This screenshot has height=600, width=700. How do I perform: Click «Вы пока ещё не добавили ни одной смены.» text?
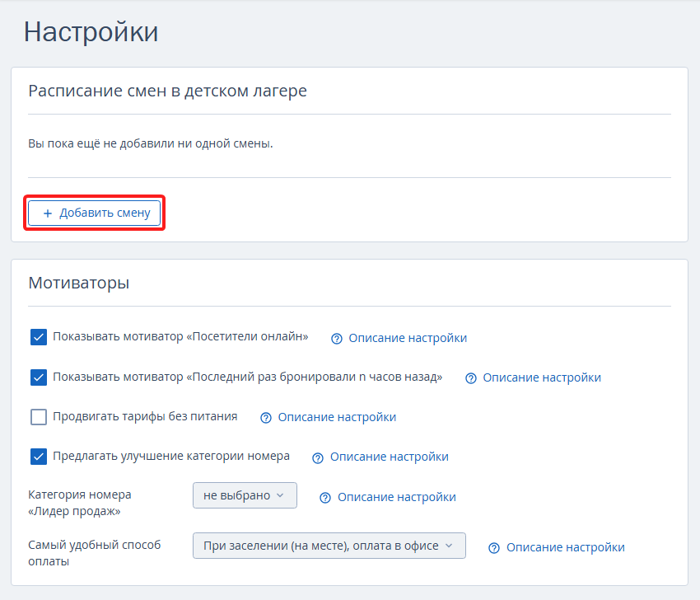point(151,144)
